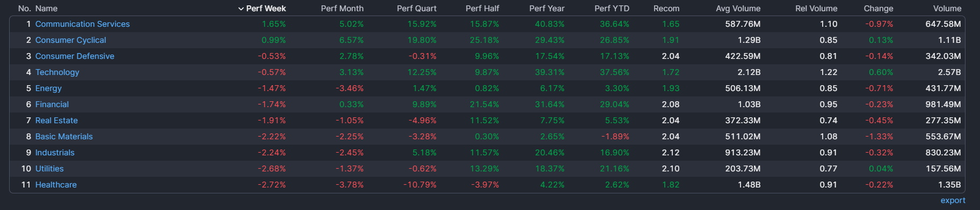
Task: Click the No. column header
Action: [24, 9]
